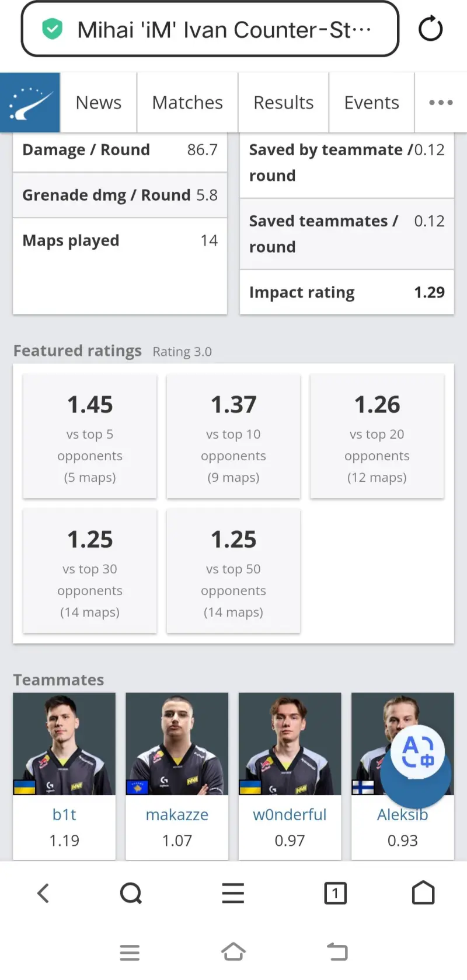The image size is (467, 980).
Task: Open b1t's player profile link
Action: [64, 814]
